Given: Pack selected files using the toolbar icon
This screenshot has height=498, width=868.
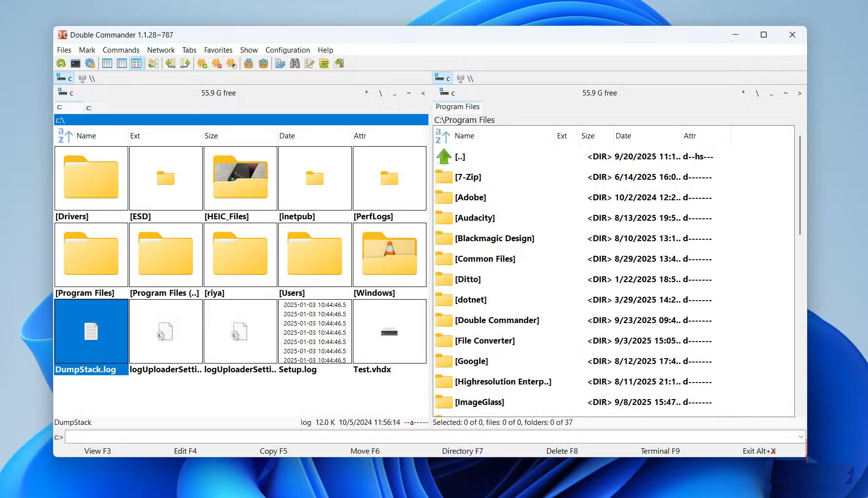Looking at the screenshot, I should tap(249, 63).
